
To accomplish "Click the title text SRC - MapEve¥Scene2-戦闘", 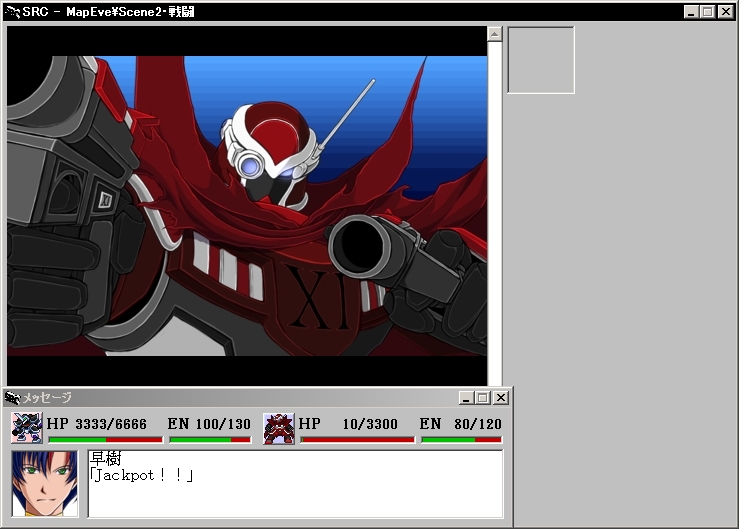I will pyautogui.click(x=108, y=11).
